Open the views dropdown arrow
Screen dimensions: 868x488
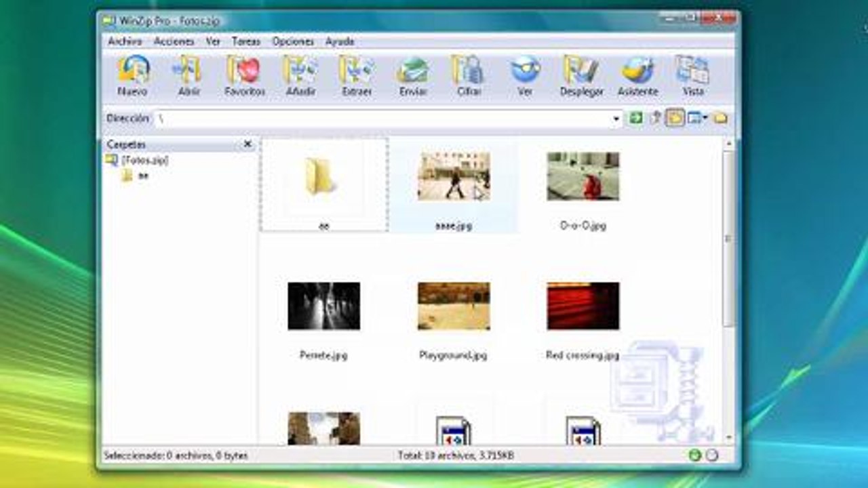(705, 118)
